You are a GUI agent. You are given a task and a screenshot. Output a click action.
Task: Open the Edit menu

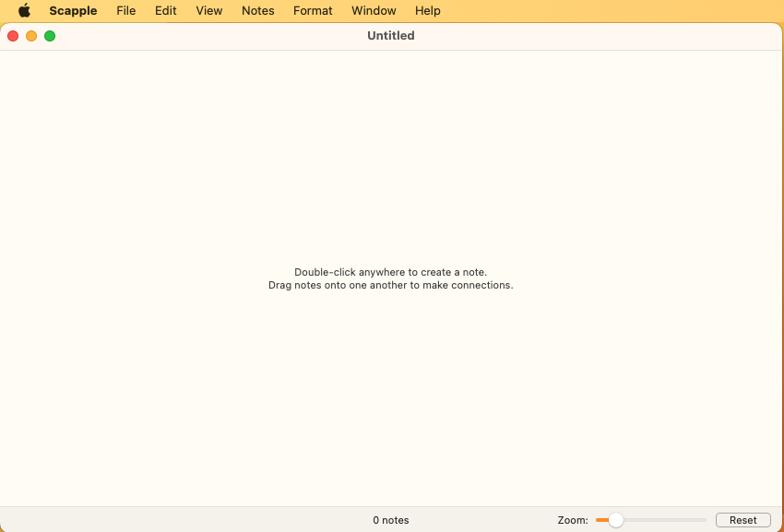[165, 10]
